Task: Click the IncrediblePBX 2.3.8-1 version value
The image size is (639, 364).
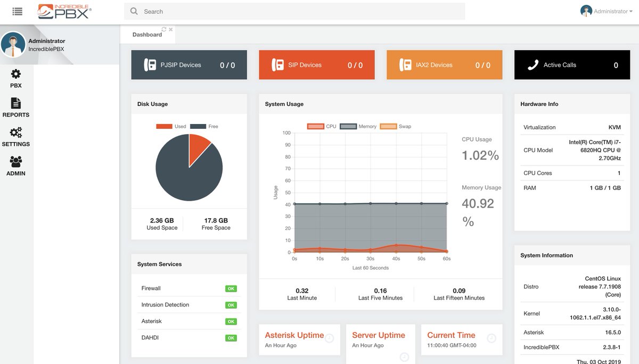Action: [611, 347]
